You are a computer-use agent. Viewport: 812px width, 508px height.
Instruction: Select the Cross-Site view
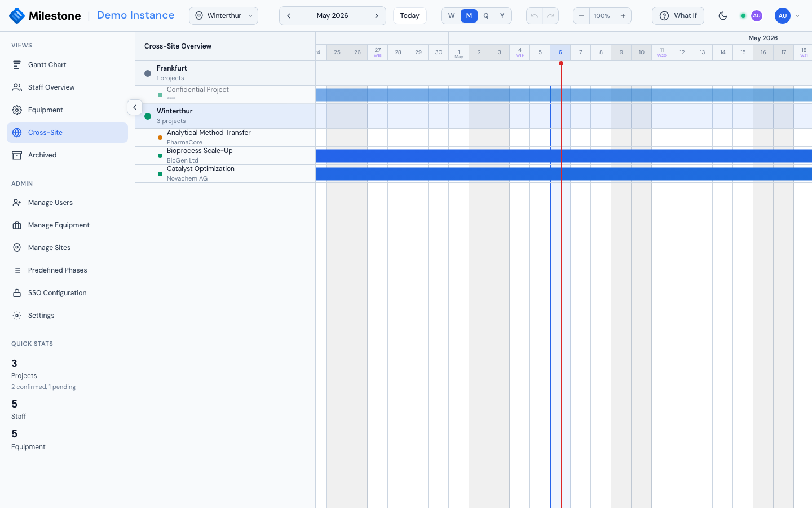pos(67,133)
